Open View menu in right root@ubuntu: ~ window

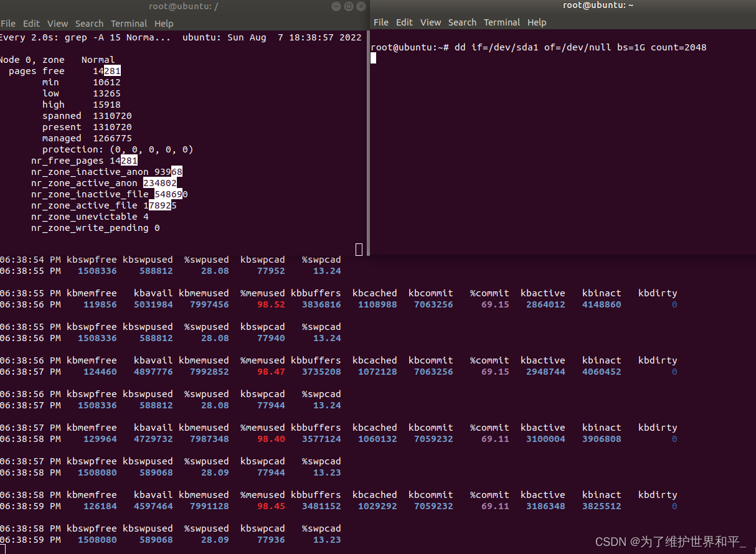(430, 22)
